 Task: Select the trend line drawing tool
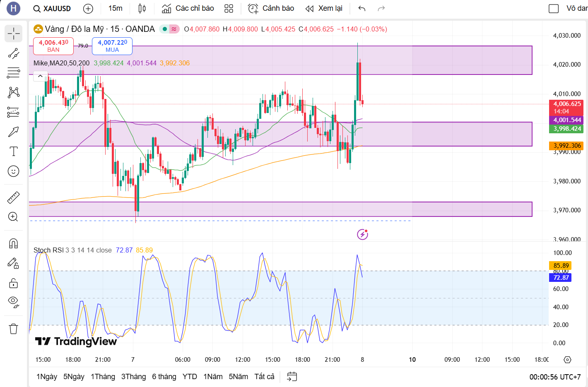(x=13, y=53)
